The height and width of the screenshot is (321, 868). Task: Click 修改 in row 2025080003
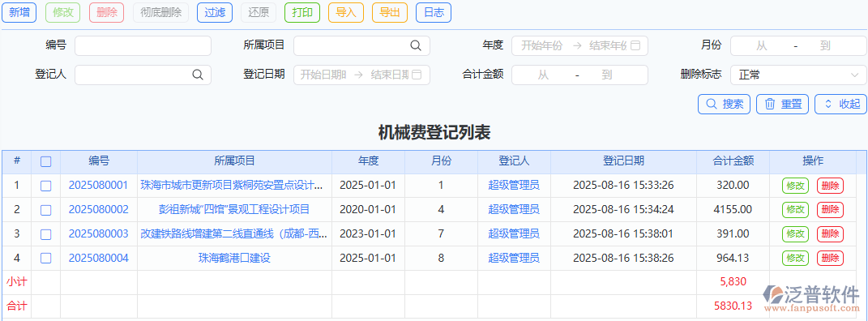pos(795,234)
